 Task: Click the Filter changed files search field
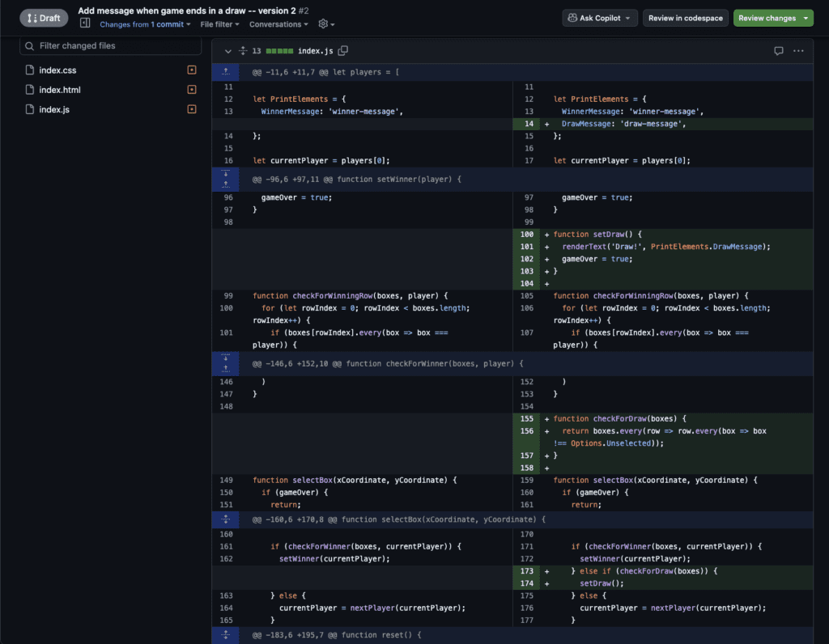[110, 46]
